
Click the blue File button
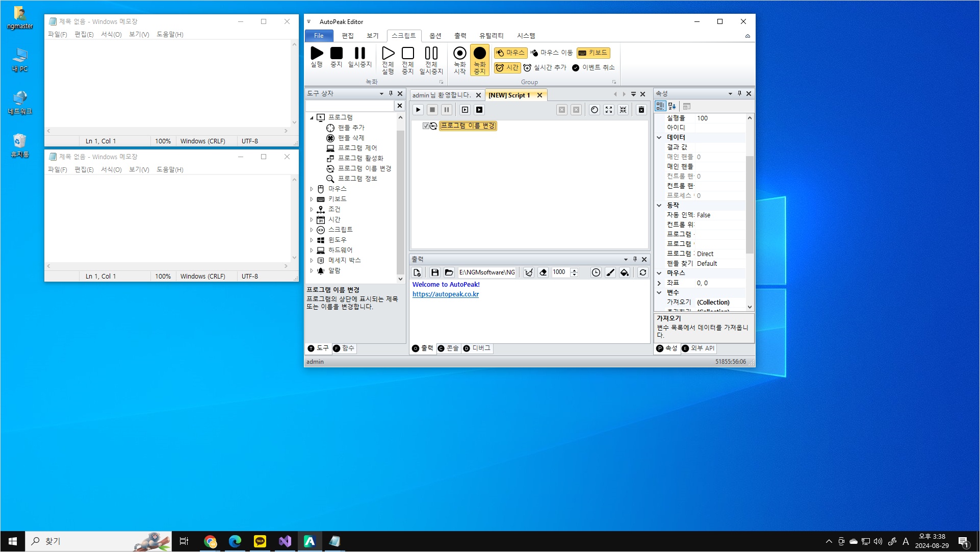coord(319,36)
